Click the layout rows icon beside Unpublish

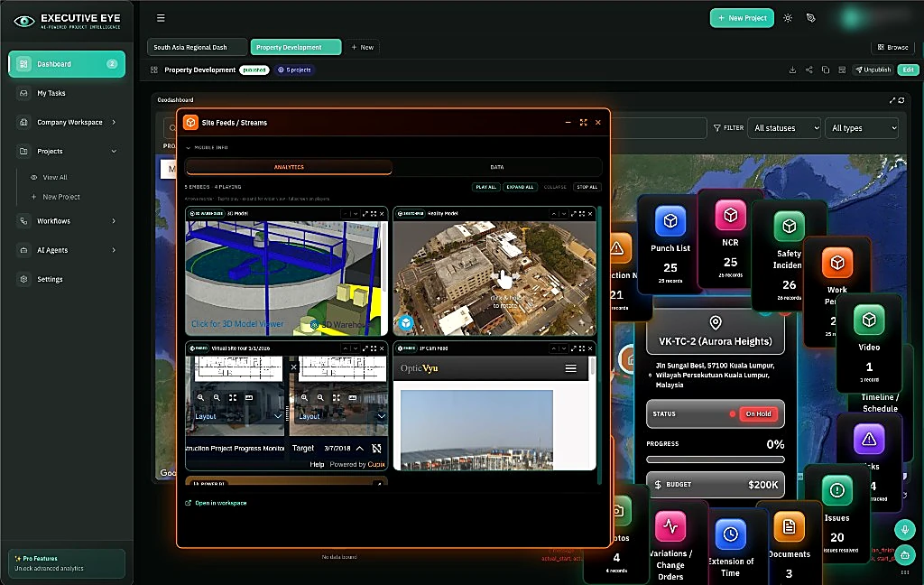tap(842, 70)
